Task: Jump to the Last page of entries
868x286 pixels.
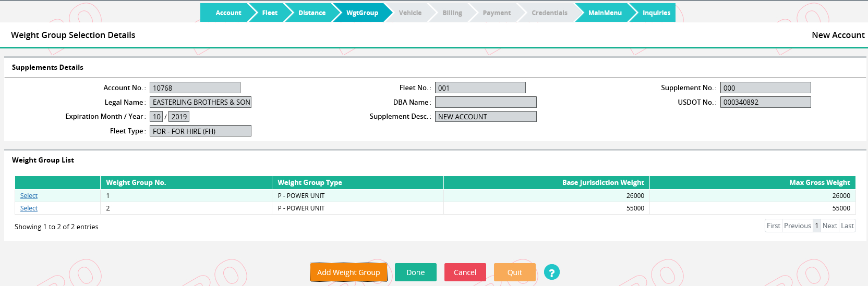Action: coord(847,226)
